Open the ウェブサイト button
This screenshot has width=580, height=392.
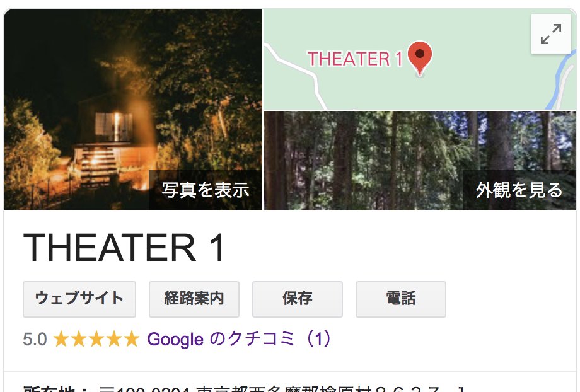pyautogui.click(x=79, y=299)
